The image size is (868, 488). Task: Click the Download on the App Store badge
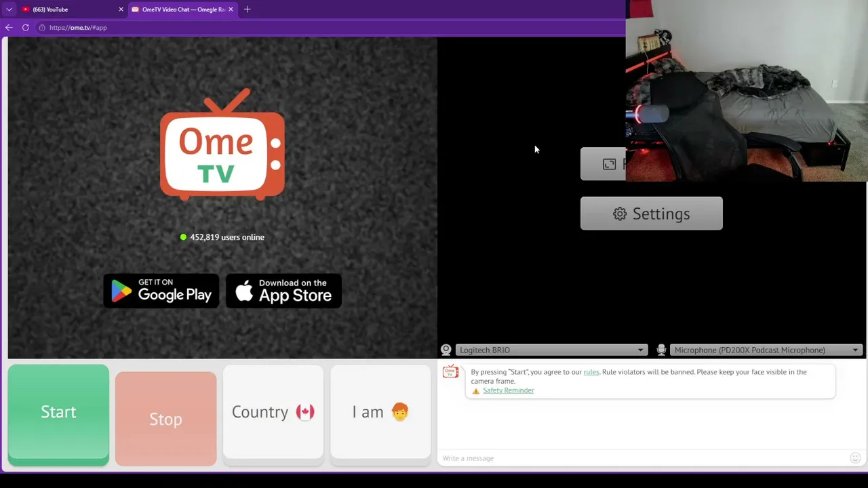pos(283,291)
